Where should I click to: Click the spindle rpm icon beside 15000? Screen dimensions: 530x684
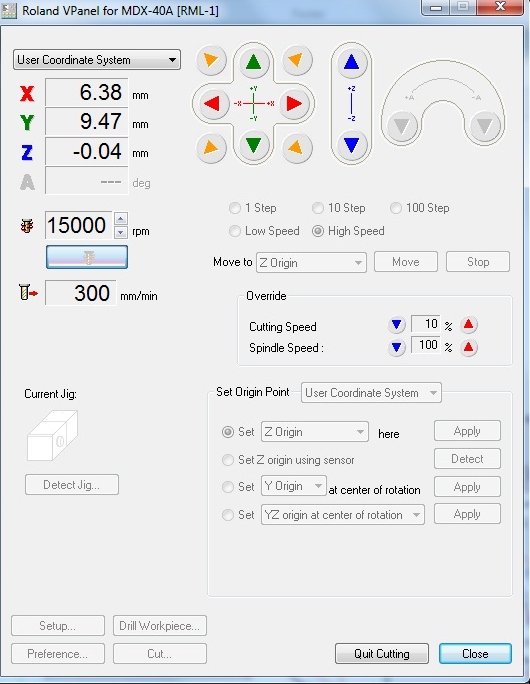click(x=27, y=226)
